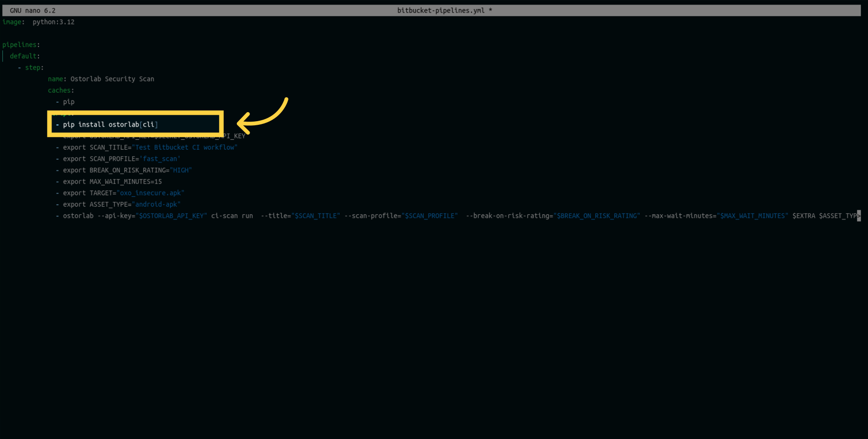Click the '- pip' cache entry
Image resolution: width=868 pixels, height=439 pixels.
pyautogui.click(x=65, y=102)
